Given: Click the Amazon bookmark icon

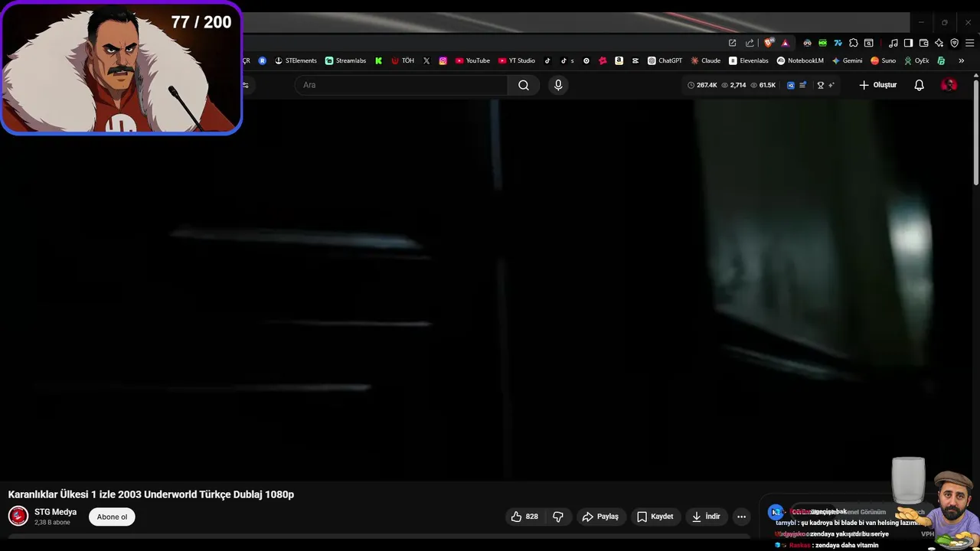Looking at the screenshot, I should [x=619, y=60].
